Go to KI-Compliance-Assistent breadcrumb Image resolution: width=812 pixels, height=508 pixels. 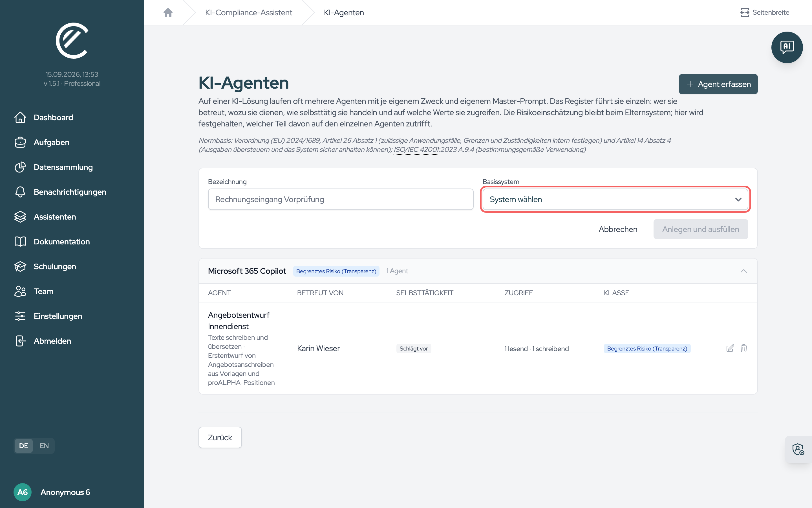pyautogui.click(x=249, y=12)
